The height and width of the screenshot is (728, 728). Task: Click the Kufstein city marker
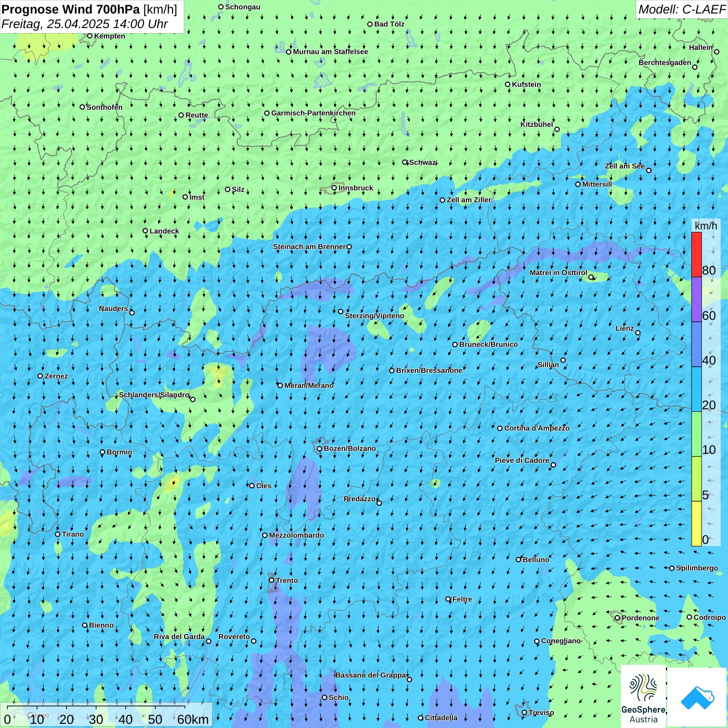(x=508, y=84)
